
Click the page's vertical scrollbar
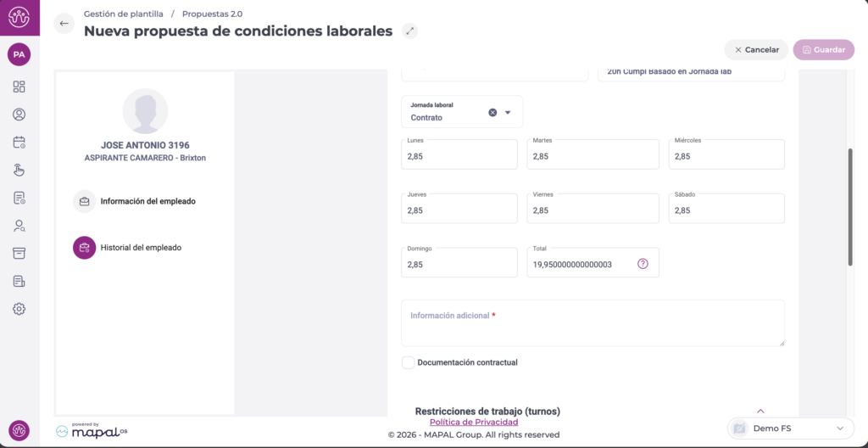click(x=850, y=208)
